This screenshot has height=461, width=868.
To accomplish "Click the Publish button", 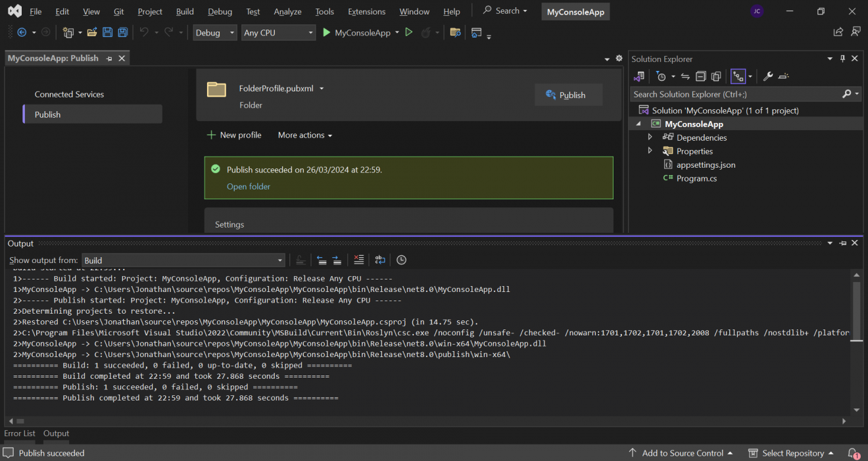I will click(568, 94).
